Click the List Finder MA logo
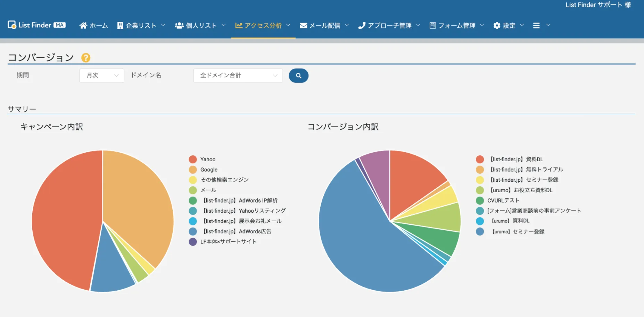 [36, 25]
